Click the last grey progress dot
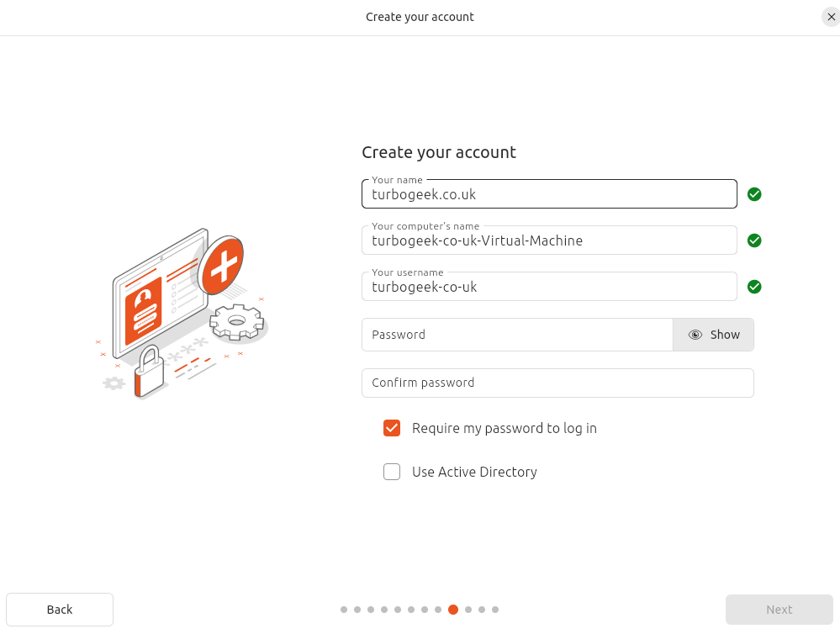This screenshot has height=634, width=840. pyautogui.click(x=495, y=610)
